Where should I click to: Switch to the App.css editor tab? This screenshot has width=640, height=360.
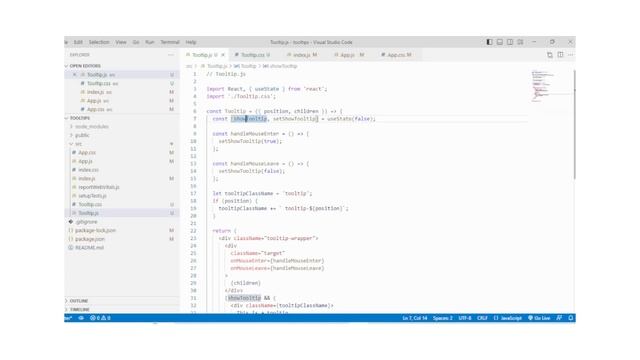[x=396, y=55]
